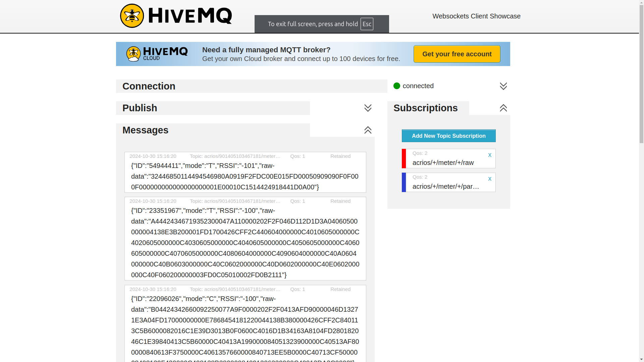Open Add New Topic Subscription button
The width and height of the screenshot is (644, 362).
(x=448, y=136)
